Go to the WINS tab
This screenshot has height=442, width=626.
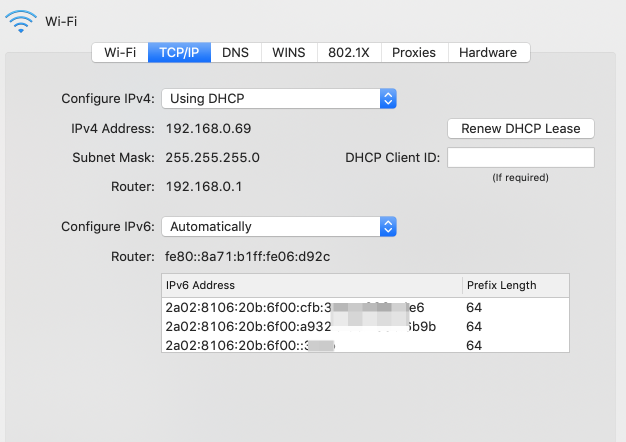point(289,52)
